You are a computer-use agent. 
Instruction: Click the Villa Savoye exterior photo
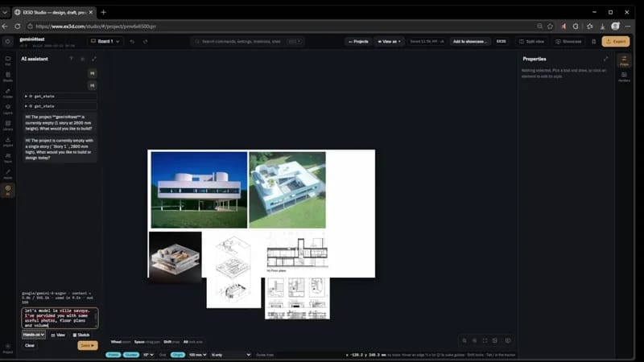199,190
